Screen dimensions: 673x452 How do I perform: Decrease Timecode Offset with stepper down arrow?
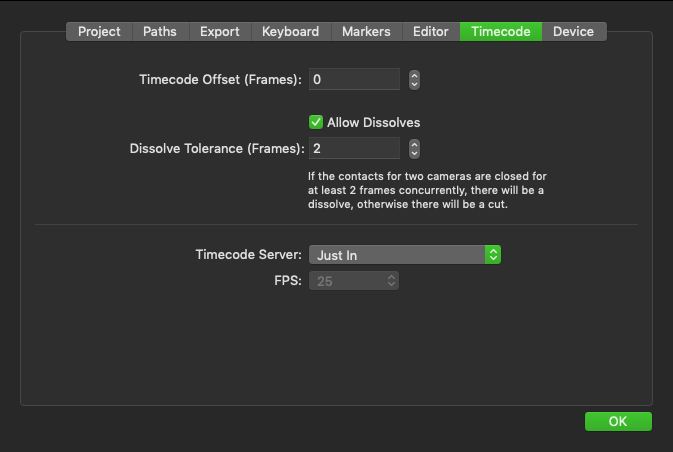[x=414, y=85]
